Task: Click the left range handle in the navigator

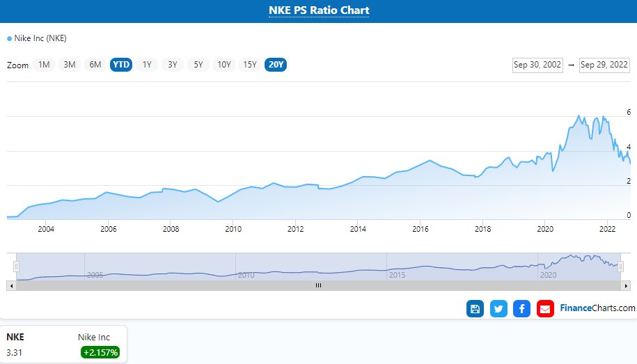Action: click(x=16, y=266)
